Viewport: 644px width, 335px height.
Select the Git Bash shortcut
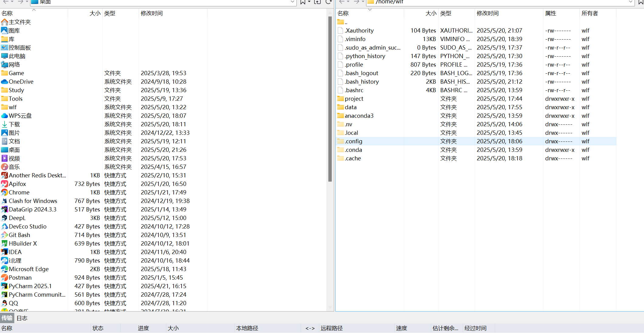19,235
